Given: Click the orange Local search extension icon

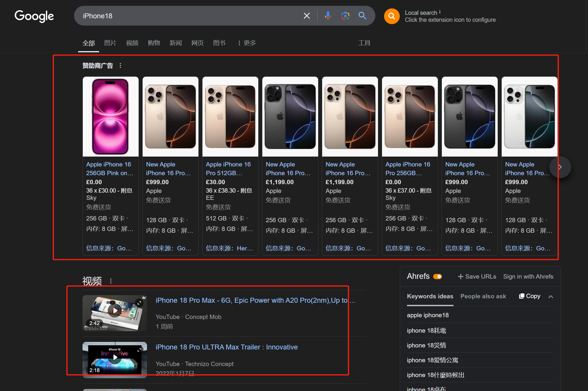Looking at the screenshot, I should pyautogui.click(x=392, y=16).
